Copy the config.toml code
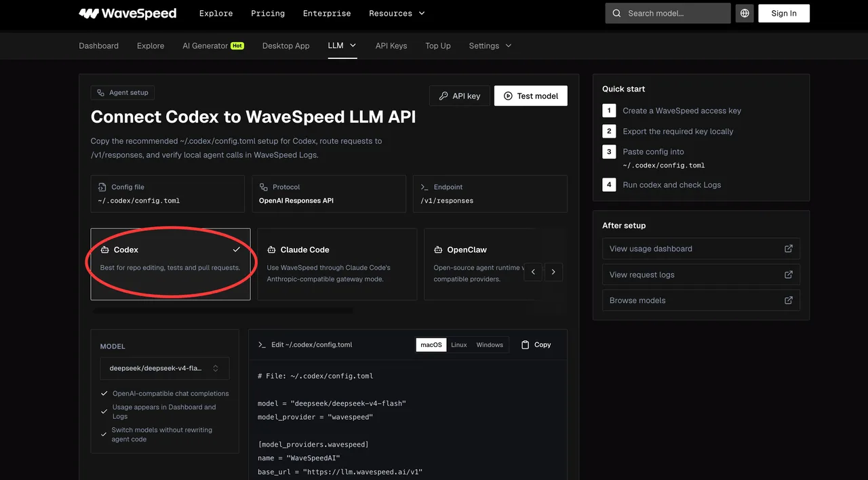868x480 pixels. [536, 344]
